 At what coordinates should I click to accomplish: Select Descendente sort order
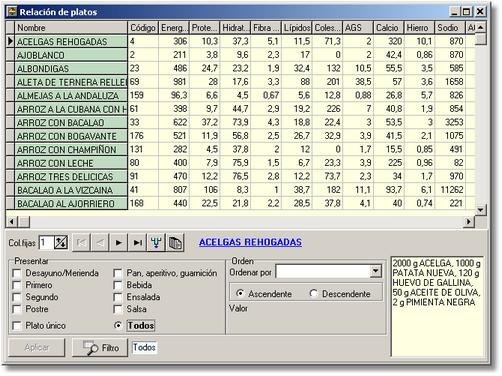click(x=313, y=293)
